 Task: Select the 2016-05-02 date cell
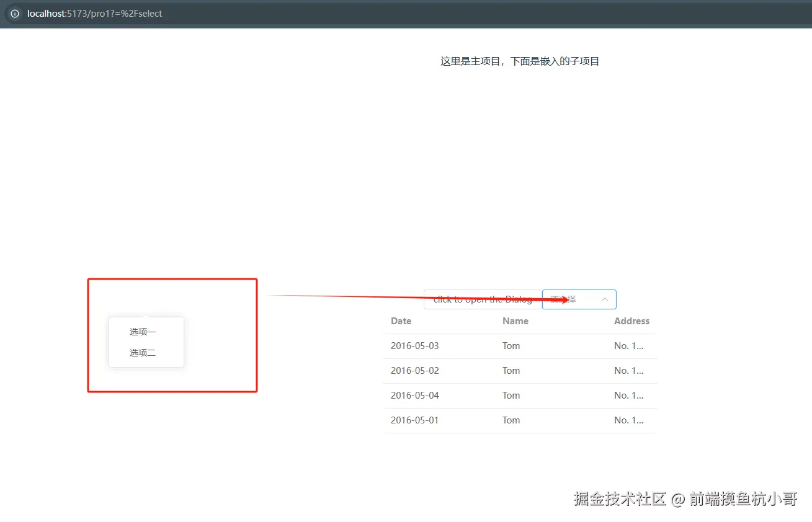(414, 371)
